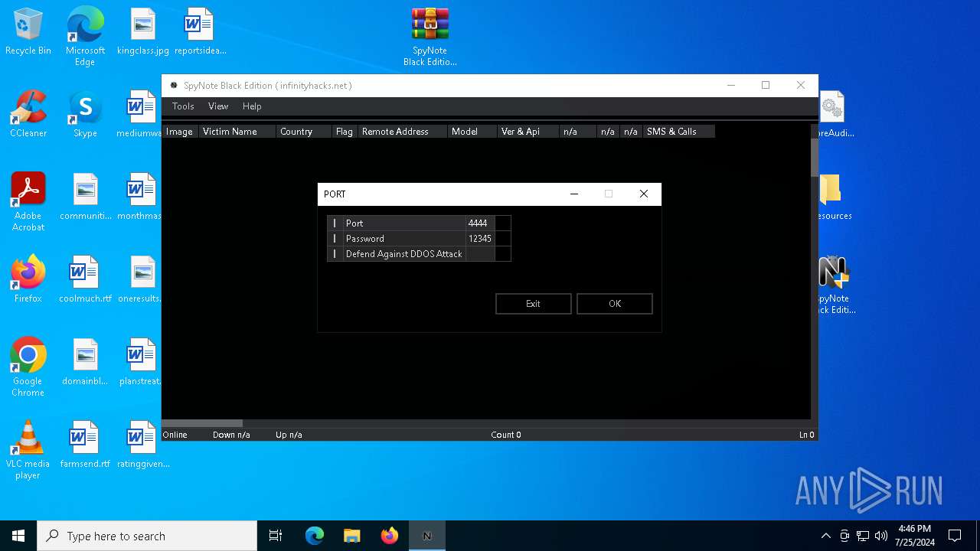Select the reportsidea Word document on desktop

pyautogui.click(x=200, y=32)
